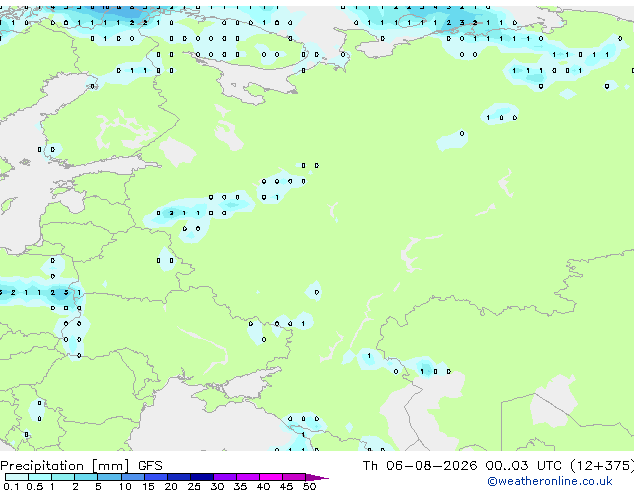Select the 5–10 mm light blue swatch
The height and width of the screenshot is (490, 634).
109,477
